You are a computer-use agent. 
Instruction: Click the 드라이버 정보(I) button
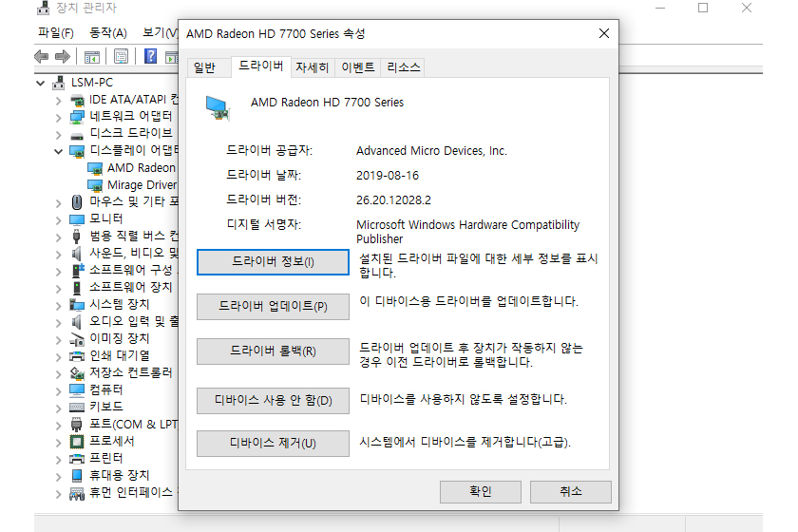[274, 261]
